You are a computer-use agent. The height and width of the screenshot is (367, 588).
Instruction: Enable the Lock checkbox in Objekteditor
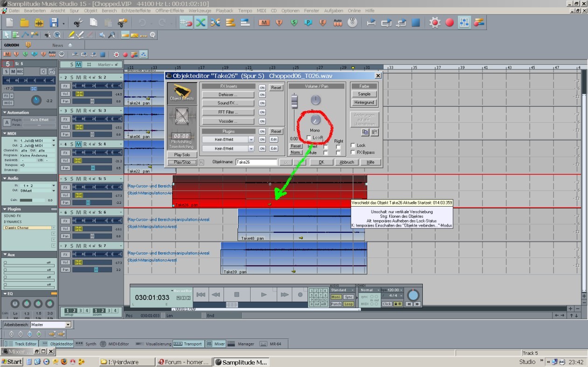click(353, 145)
